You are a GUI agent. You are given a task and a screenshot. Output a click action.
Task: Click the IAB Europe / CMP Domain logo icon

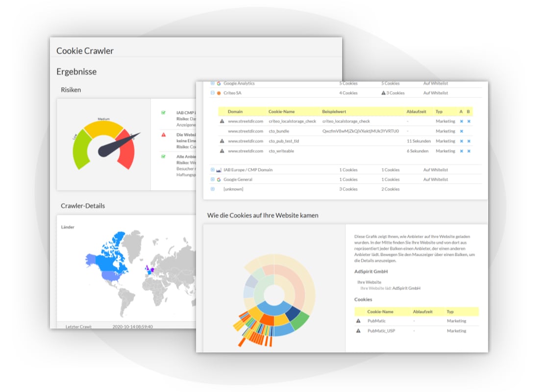coord(219,170)
